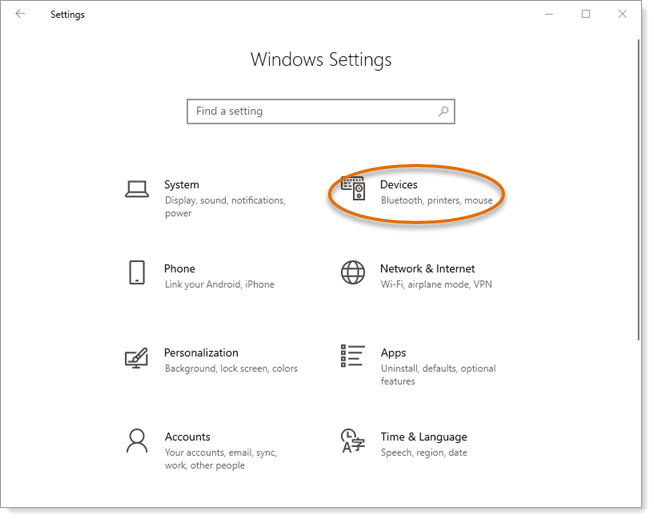654x520 pixels.
Task: Click the vertical scrollbar on right edge
Action: click(639, 190)
